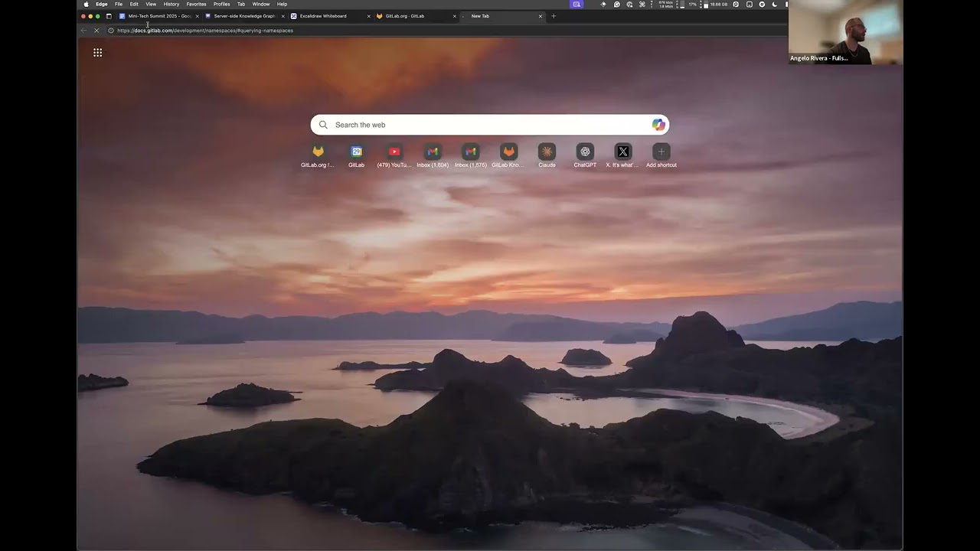
Task: Open the File menu
Action: tap(119, 4)
